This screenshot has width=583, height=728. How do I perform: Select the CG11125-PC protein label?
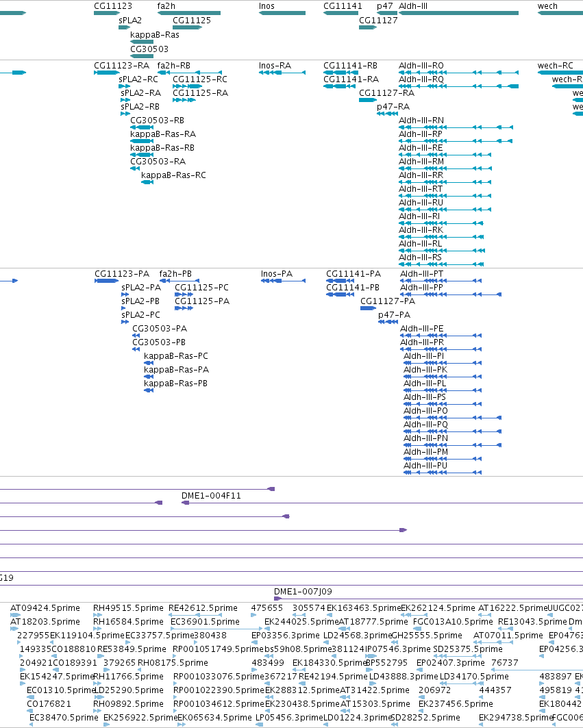(201, 288)
